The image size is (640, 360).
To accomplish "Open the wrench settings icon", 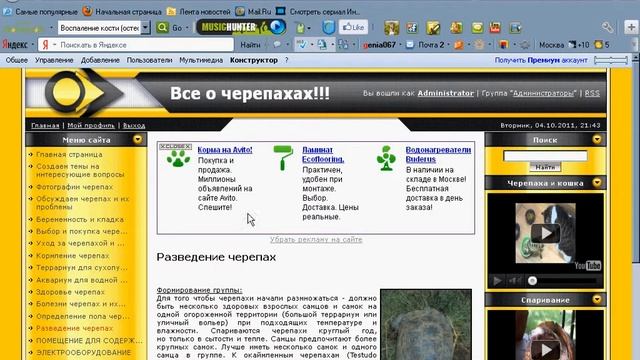I will point(607,27).
